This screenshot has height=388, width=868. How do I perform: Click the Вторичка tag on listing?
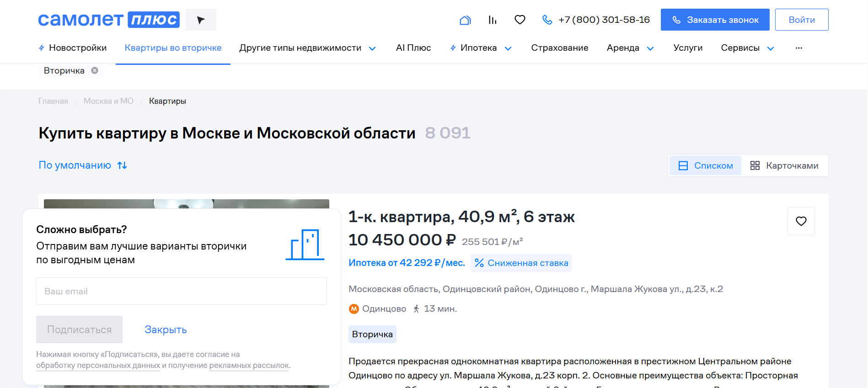tap(372, 334)
